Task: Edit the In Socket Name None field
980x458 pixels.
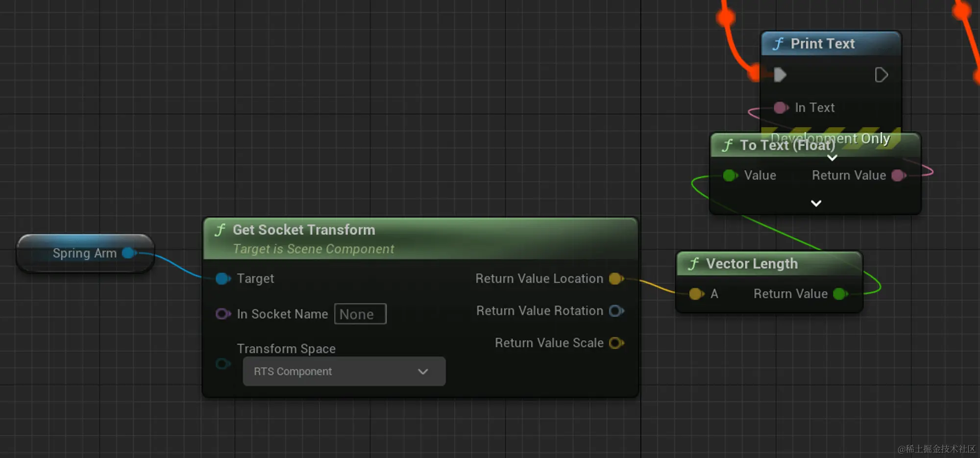Action: coord(360,314)
